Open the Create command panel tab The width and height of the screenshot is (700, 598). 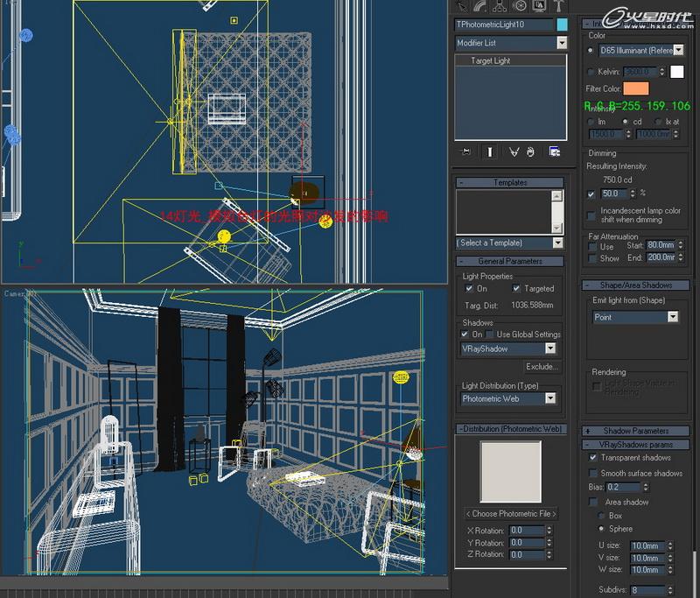click(x=462, y=5)
